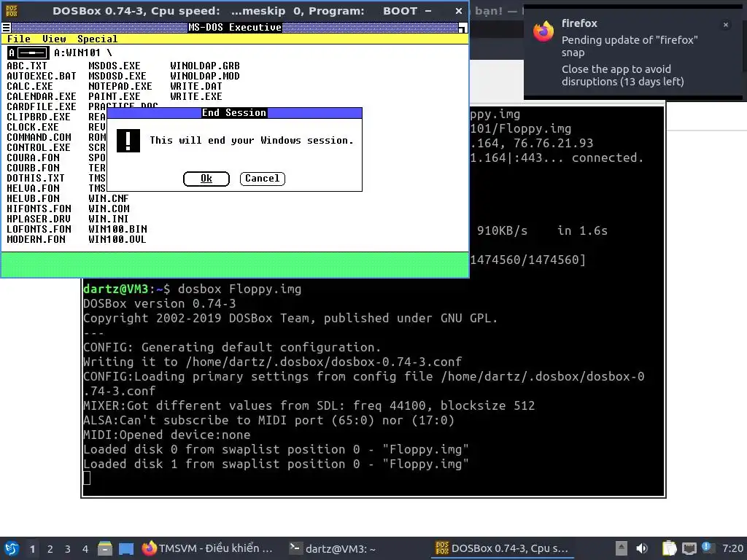747x560 pixels.
Task: Select file WIN.CNF
Action: coord(109,198)
